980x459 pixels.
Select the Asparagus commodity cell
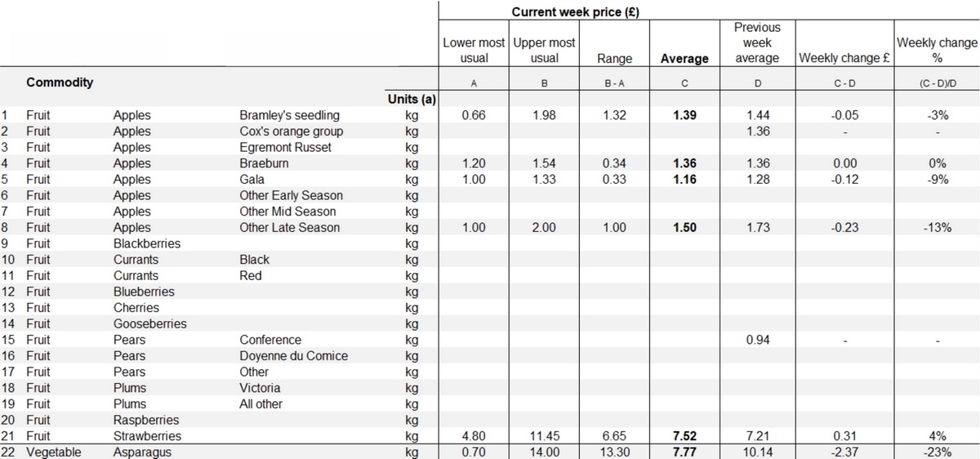[143, 452]
